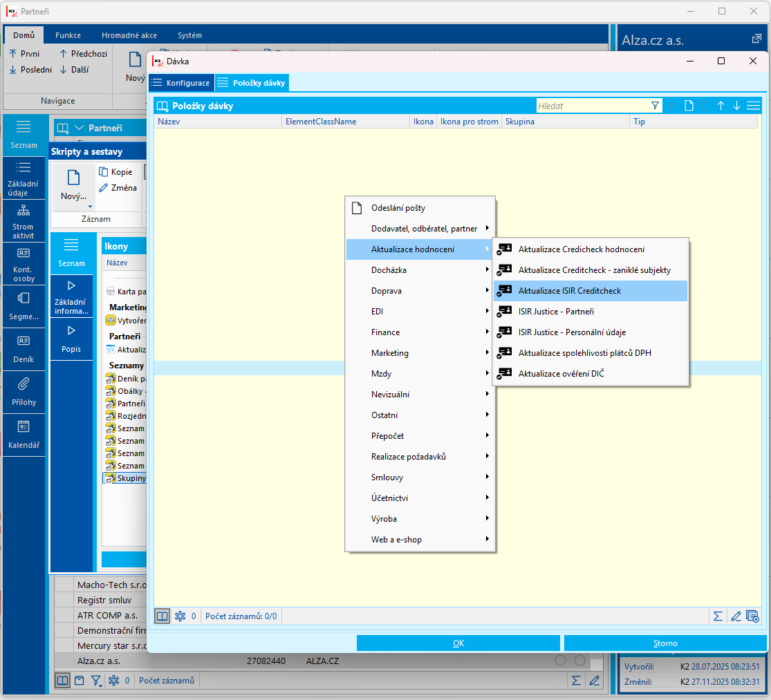Expand the Docházka submenu
This screenshot has width=771, height=700.
point(420,269)
